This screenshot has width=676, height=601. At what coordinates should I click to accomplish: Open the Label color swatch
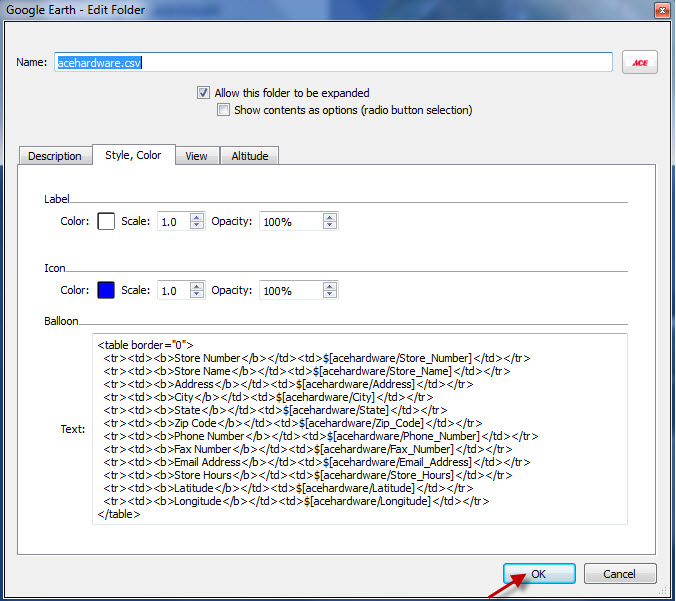[106, 221]
